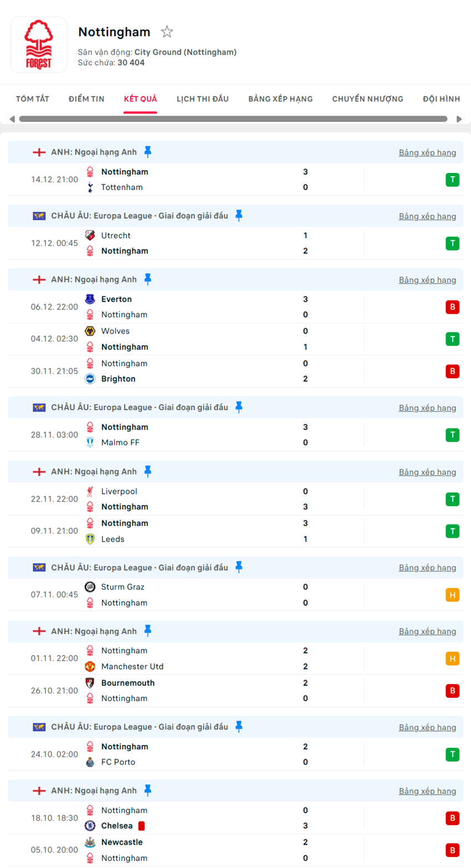Open the Bảng xếp hạng tab

point(280,99)
